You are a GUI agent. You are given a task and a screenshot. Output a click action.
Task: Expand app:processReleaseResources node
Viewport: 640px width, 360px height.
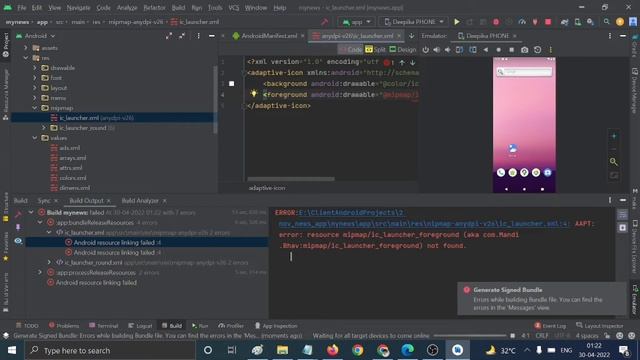pos(40,272)
